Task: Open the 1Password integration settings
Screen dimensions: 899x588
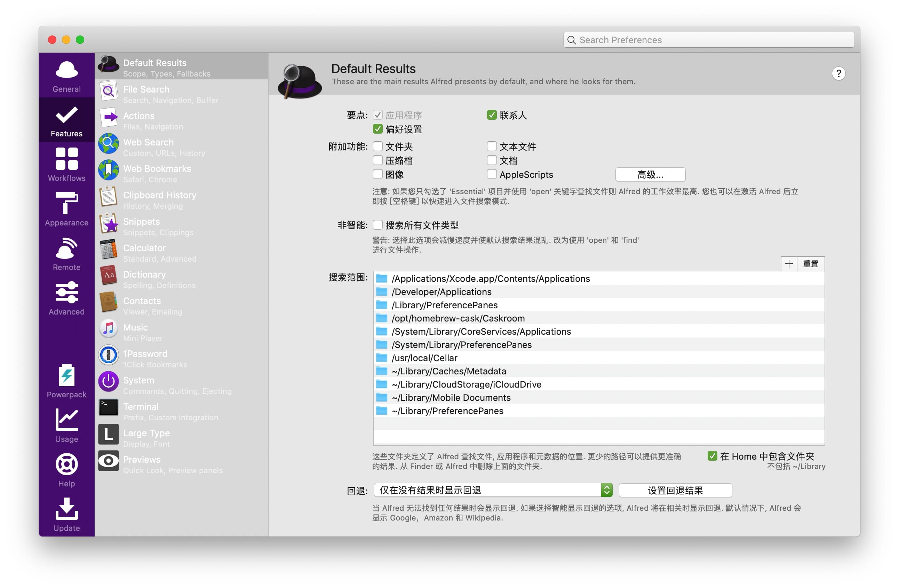Action: [x=145, y=358]
